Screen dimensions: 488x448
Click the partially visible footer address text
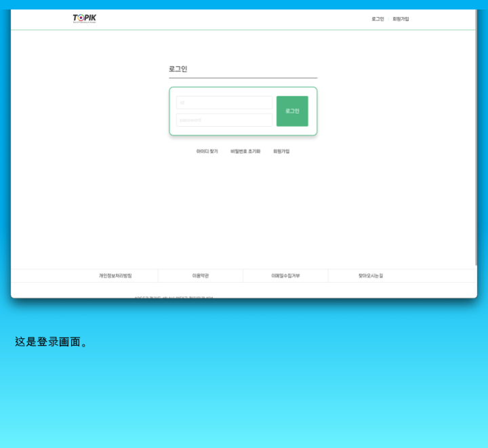(x=174, y=296)
